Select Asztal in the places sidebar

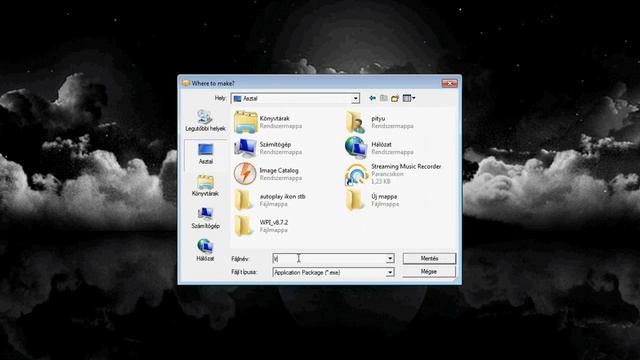[x=205, y=154]
